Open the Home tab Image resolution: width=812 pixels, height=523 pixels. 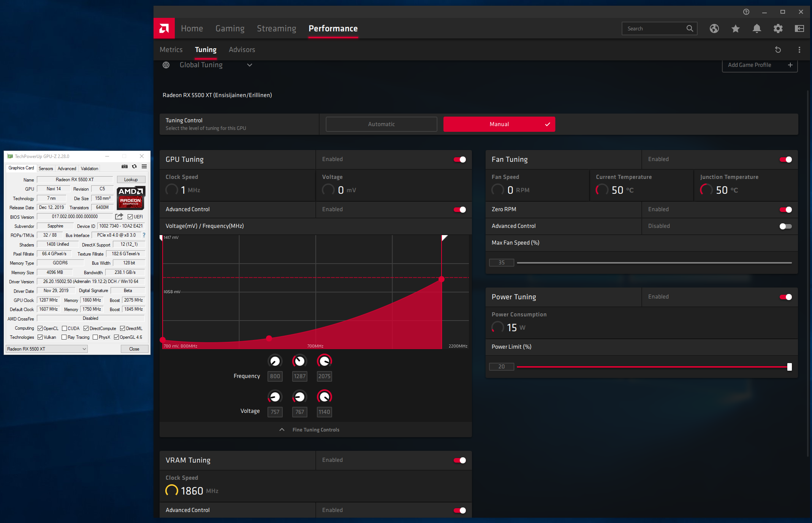click(x=192, y=28)
